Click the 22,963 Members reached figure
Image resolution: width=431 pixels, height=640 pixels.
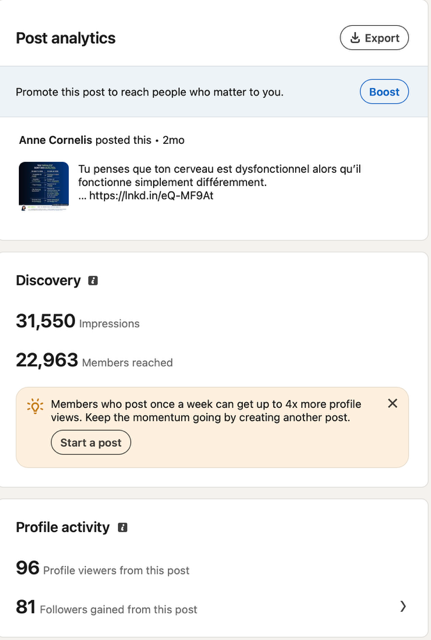pyautogui.click(x=94, y=360)
